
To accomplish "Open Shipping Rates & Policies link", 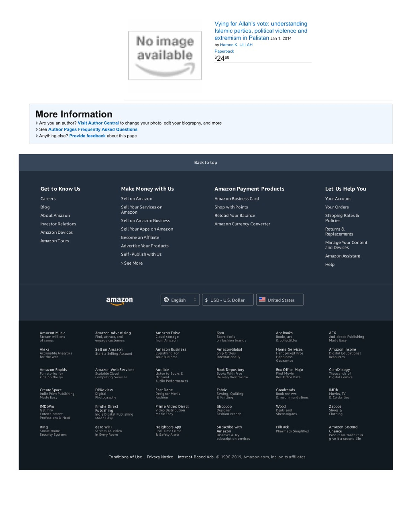I will 342,218.
